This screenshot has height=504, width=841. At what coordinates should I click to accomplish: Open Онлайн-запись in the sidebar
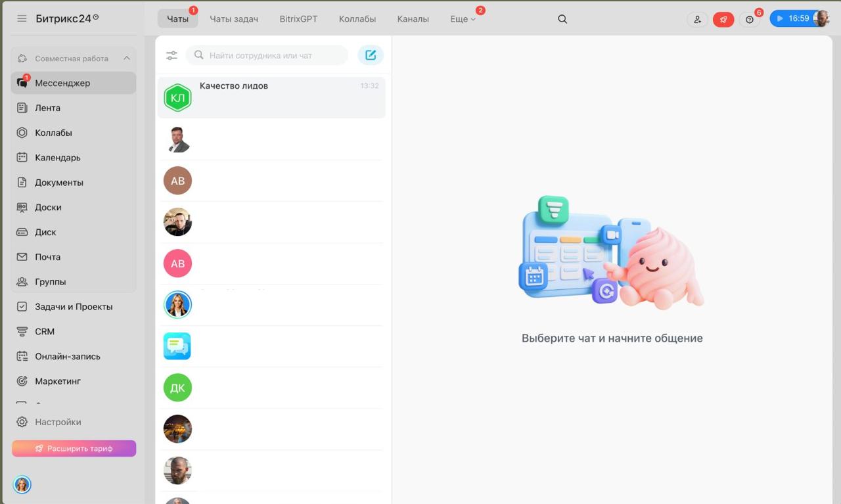[74, 356]
